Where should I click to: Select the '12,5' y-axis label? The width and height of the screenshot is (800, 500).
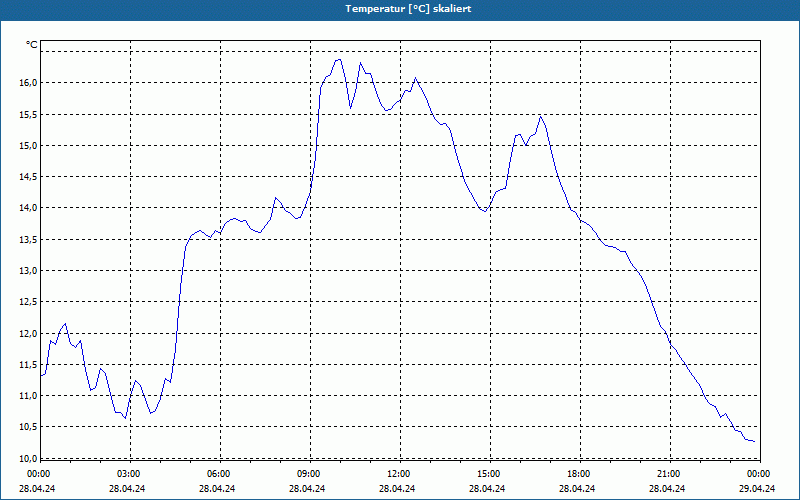(x=29, y=302)
